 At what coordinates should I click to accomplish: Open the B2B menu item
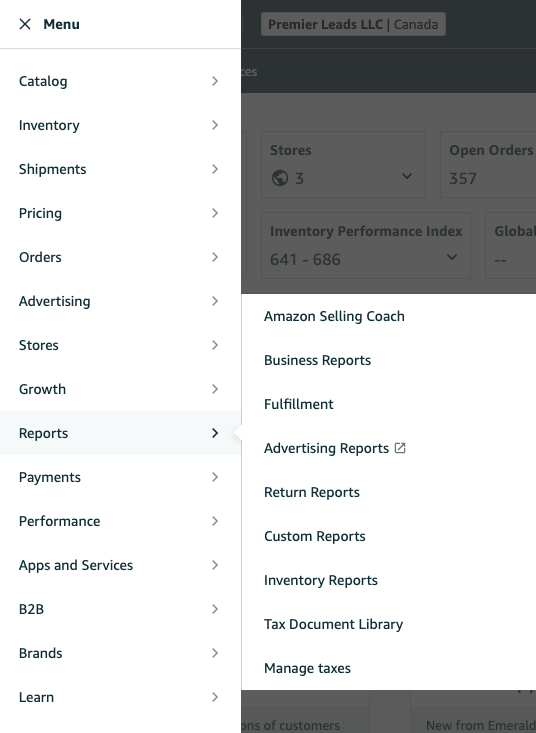pyautogui.click(x=120, y=609)
